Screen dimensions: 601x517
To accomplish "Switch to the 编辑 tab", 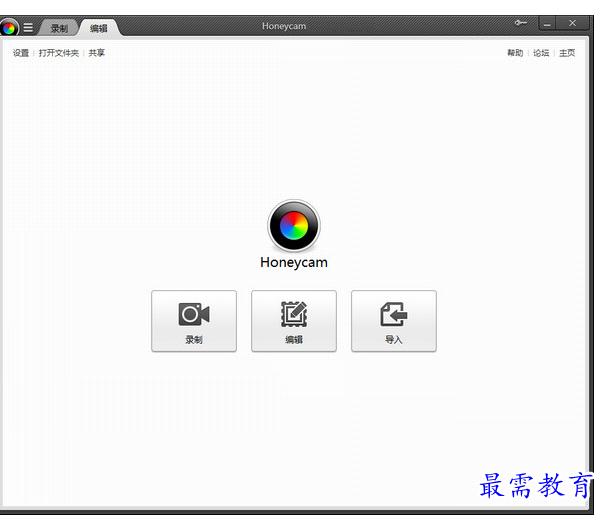I will [x=99, y=28].
